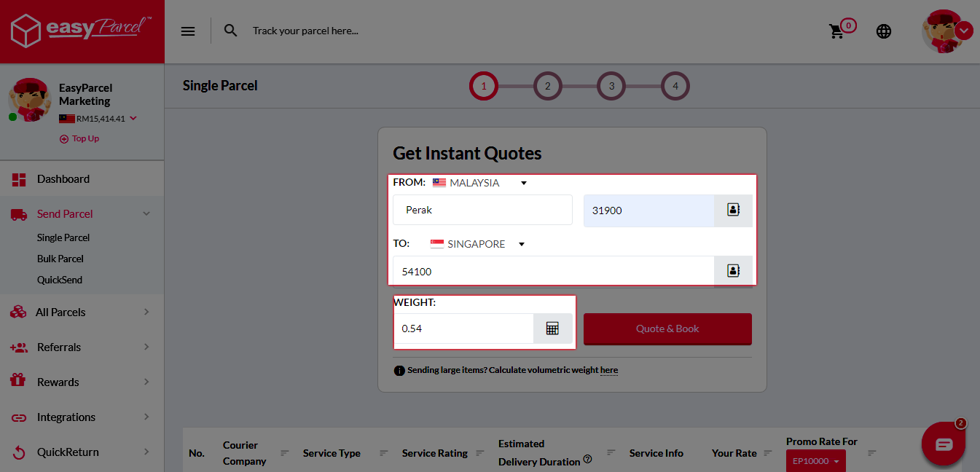Image resolution: width=980 pixels, height=472 pixels.
Task: Go to step 2 in progress indicator
Action: tap(547, 87)
